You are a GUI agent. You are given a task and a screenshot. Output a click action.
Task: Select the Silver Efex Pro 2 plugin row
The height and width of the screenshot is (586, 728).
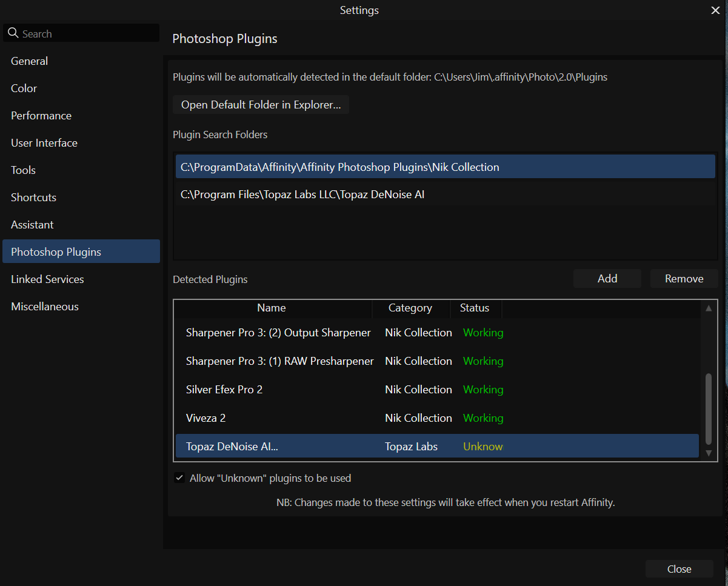(437, 390)
